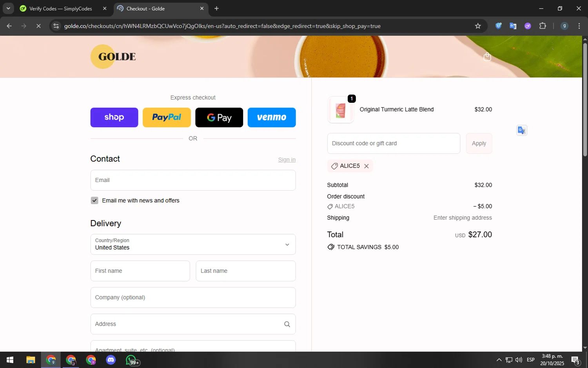
Task: Focus the Last name field
Action: point(246,271)
